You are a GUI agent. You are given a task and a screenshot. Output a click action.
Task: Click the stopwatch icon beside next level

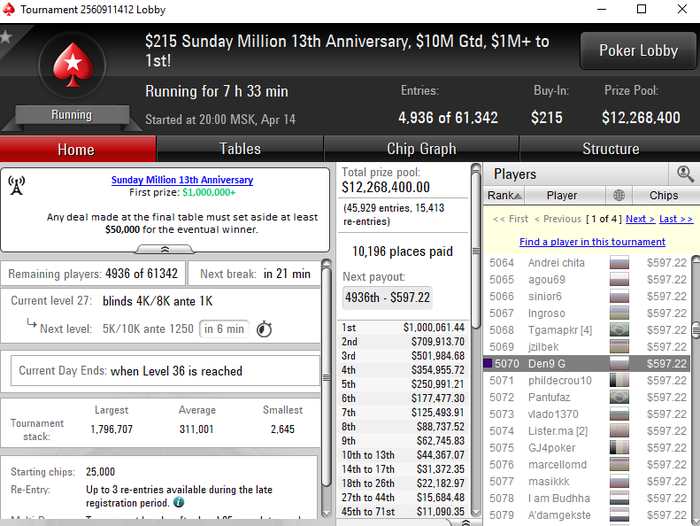(264, 329)
